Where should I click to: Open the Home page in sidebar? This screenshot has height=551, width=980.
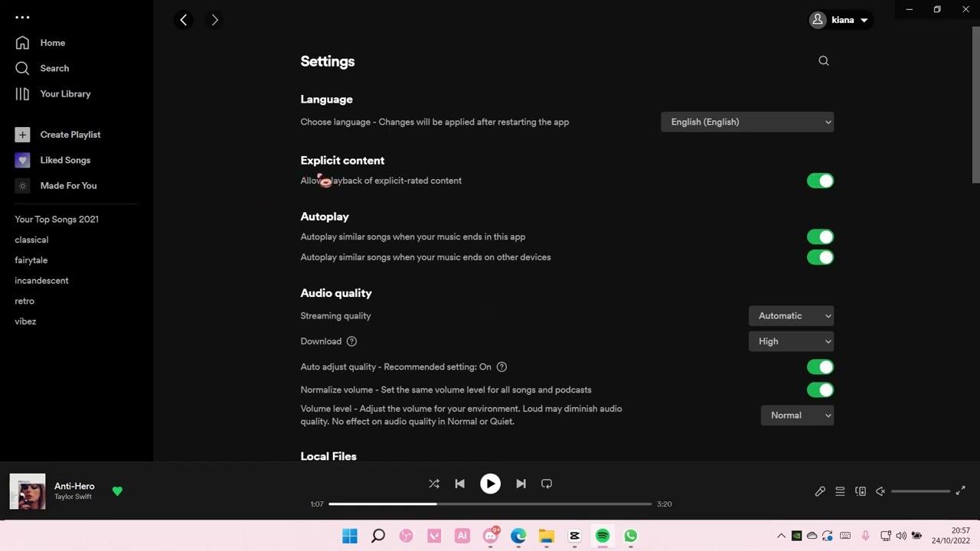click(x=40, y=43)
